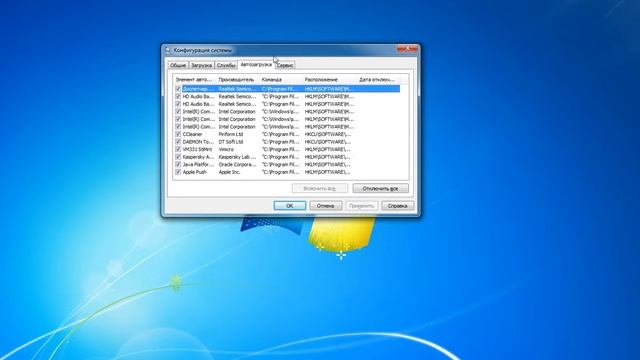Sort by Команда column header
The width and height of the screenshot is (640, 360).
click(x=281, y=80)
